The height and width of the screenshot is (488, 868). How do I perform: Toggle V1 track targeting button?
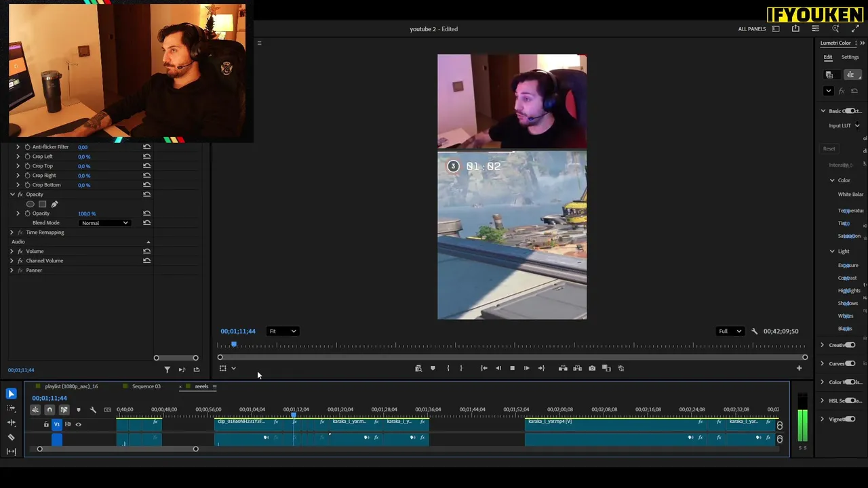click(57, 424)
